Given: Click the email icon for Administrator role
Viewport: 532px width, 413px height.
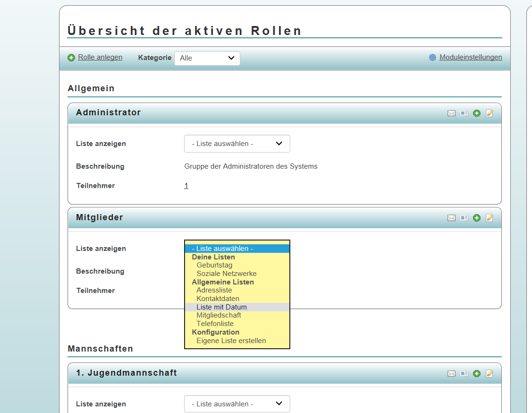Looking at the screenshot, I should [451, 113].
